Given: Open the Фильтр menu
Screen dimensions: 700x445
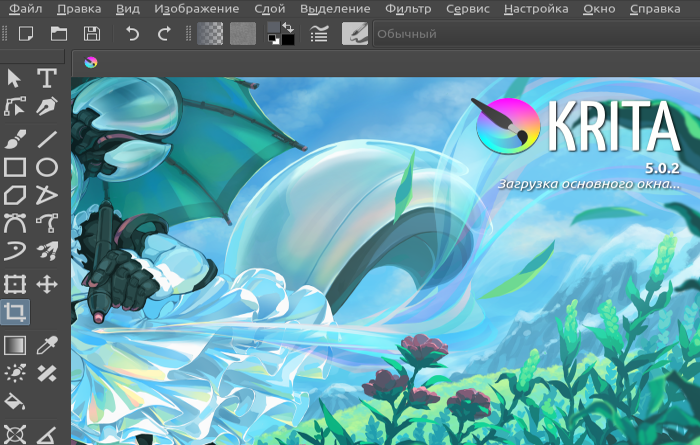Looking at the screenshot, I should point(408,9).
